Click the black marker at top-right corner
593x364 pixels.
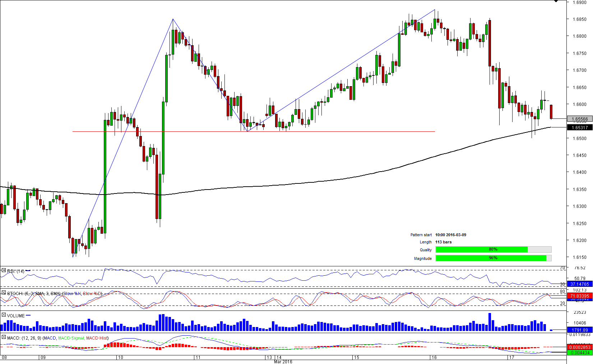tap(556, 1)
